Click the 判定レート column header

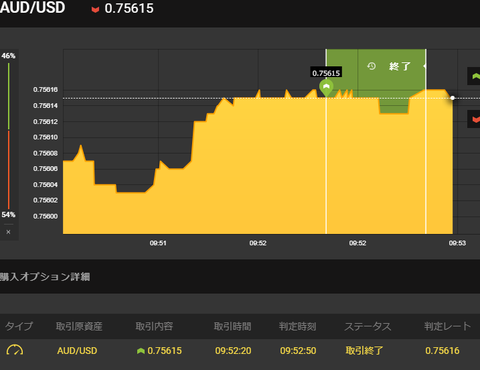(447, 326)
